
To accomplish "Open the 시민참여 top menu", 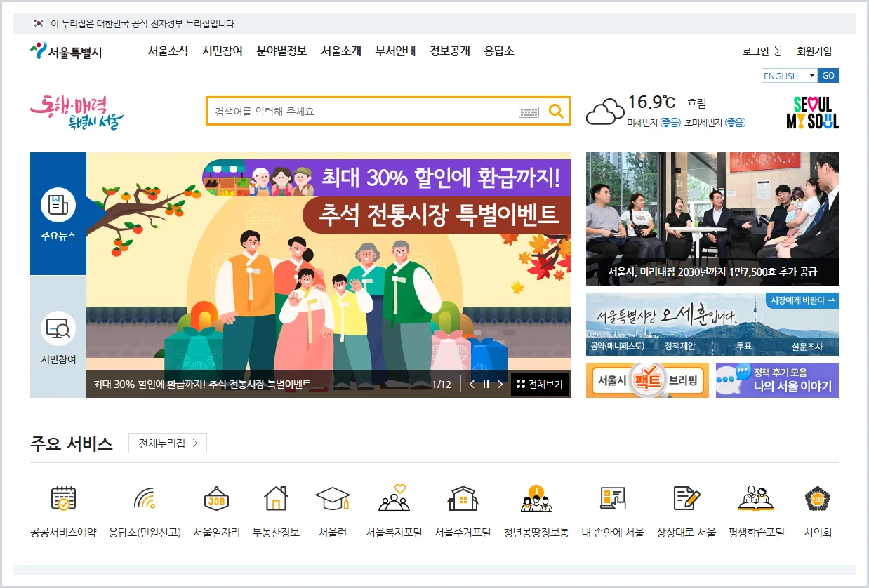I will (223, 51).
